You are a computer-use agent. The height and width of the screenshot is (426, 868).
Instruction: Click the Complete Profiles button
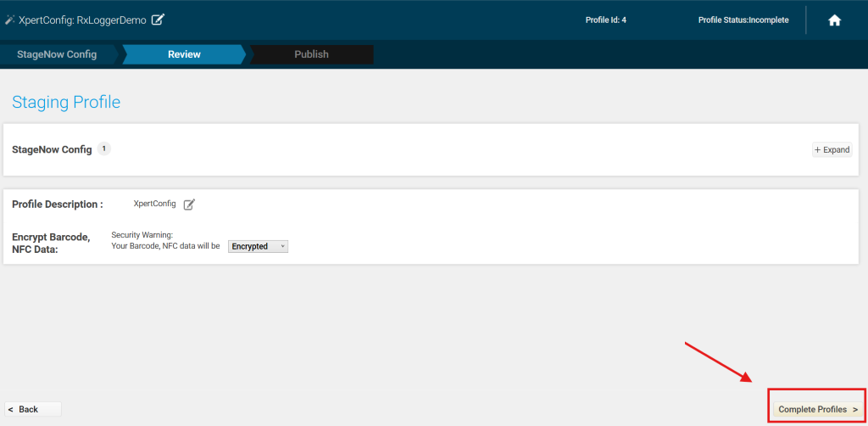click(818, 409)
